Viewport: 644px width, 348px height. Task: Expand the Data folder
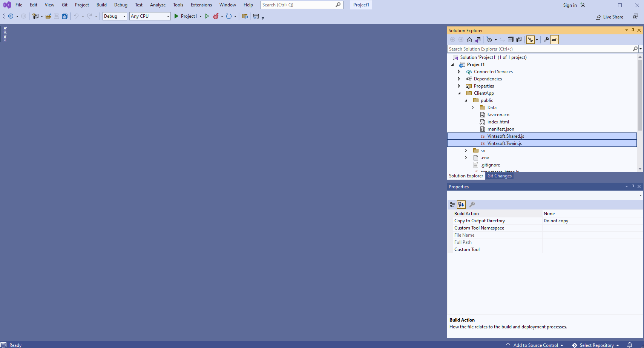(x=472, y=108)
